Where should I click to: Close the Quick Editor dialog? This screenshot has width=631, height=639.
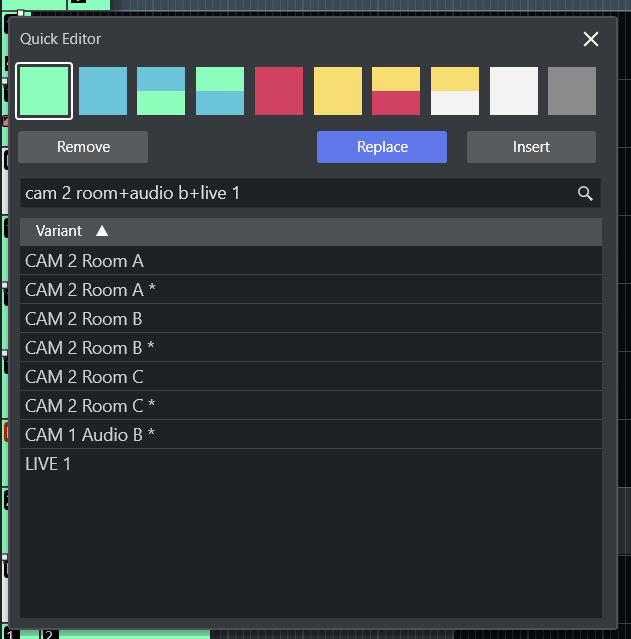pyautogui.click(x=591, y=39)
